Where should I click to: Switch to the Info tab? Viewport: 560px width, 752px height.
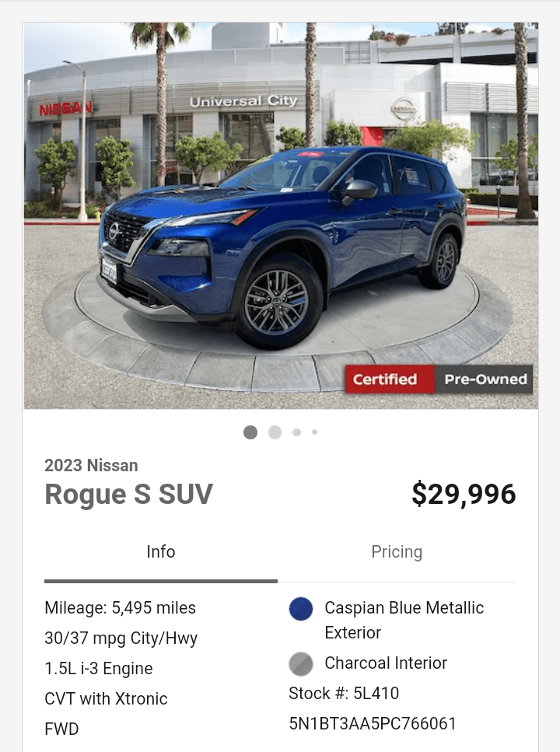pyautogui.click(x=161, y=552)
